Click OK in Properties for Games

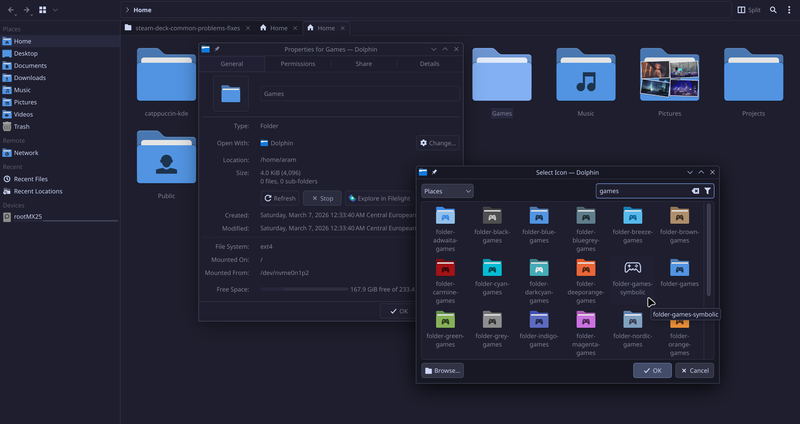(x=398, y=311)
